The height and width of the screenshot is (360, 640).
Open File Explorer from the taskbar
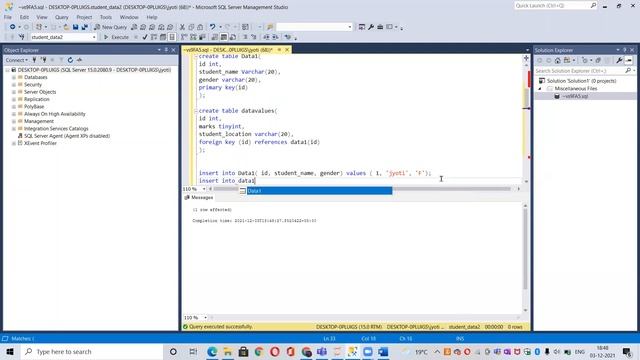coord(227,351)
